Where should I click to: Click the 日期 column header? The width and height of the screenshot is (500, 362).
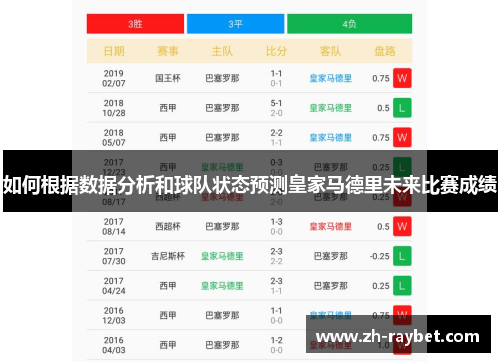tap(114, 51)
